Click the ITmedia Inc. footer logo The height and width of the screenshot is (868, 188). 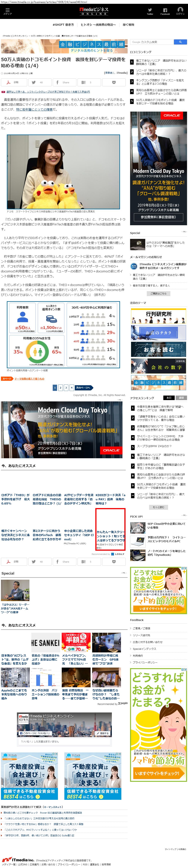(x=18, y=860)
